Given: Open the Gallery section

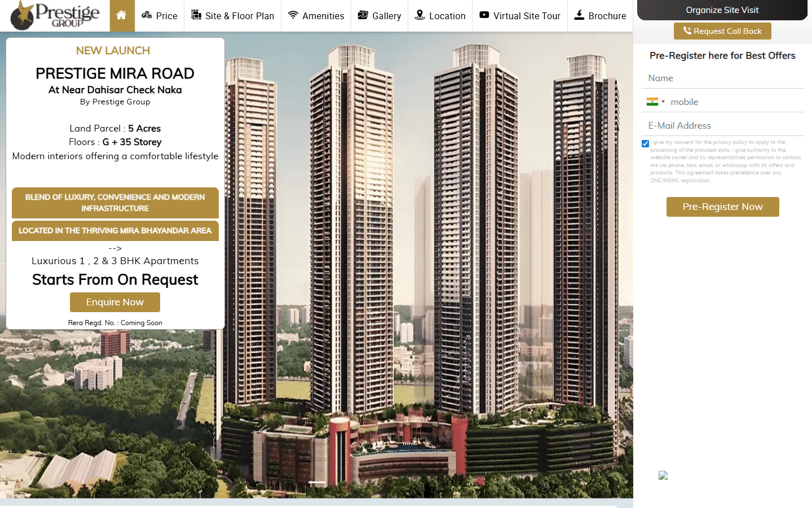Looking at the screenshot, I should coord(379,16).
